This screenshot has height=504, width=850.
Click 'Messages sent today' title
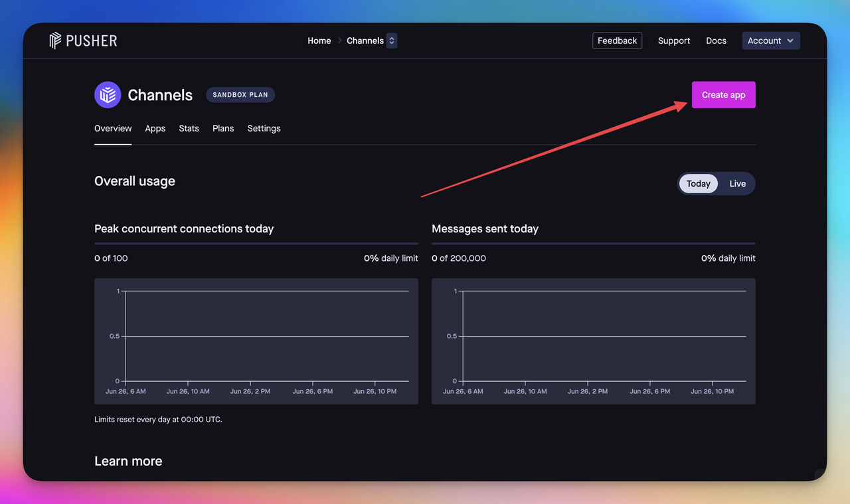(x=485, y=228)
